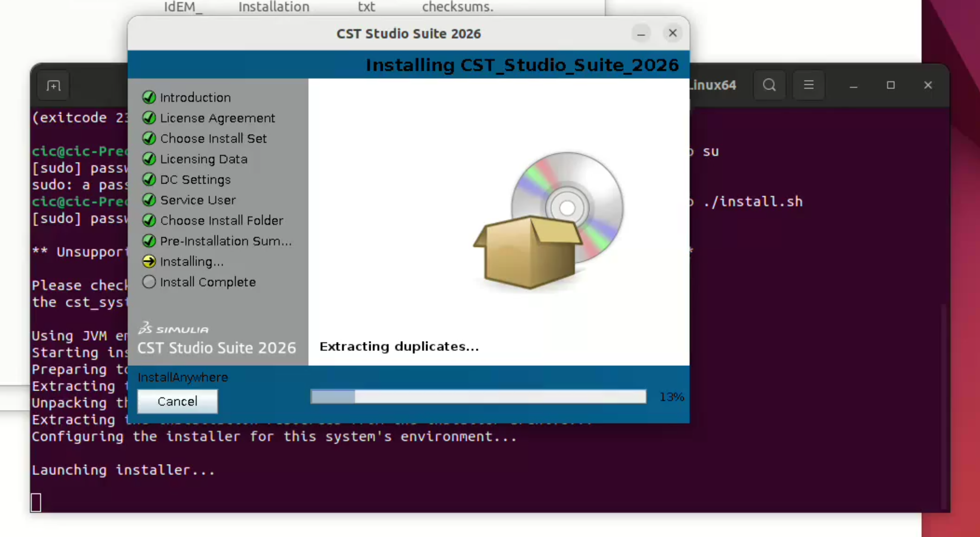
Task: Click the box and disc installer graphic
Action: [x=548, y=221]
